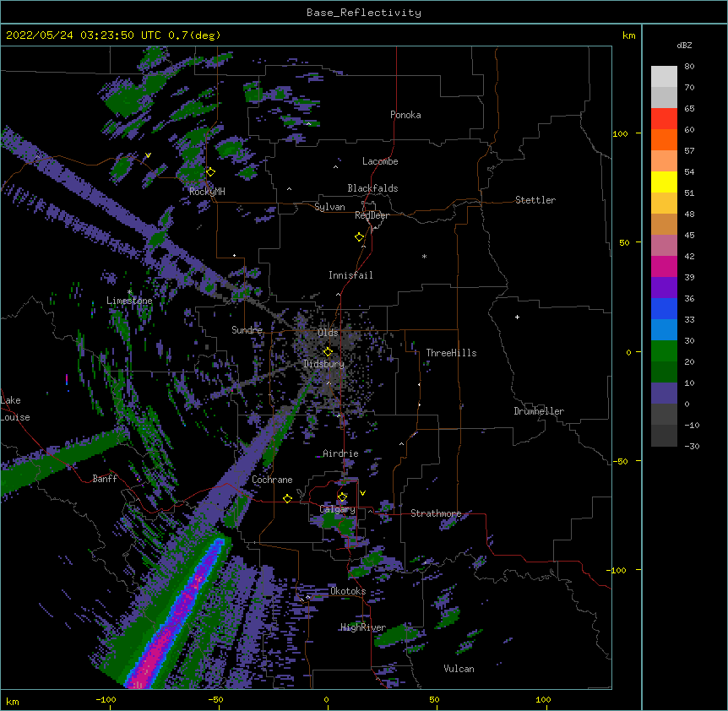Screen dimensions: 728x711
Task: Click the Stettler town label
Action: pos(535,200)
